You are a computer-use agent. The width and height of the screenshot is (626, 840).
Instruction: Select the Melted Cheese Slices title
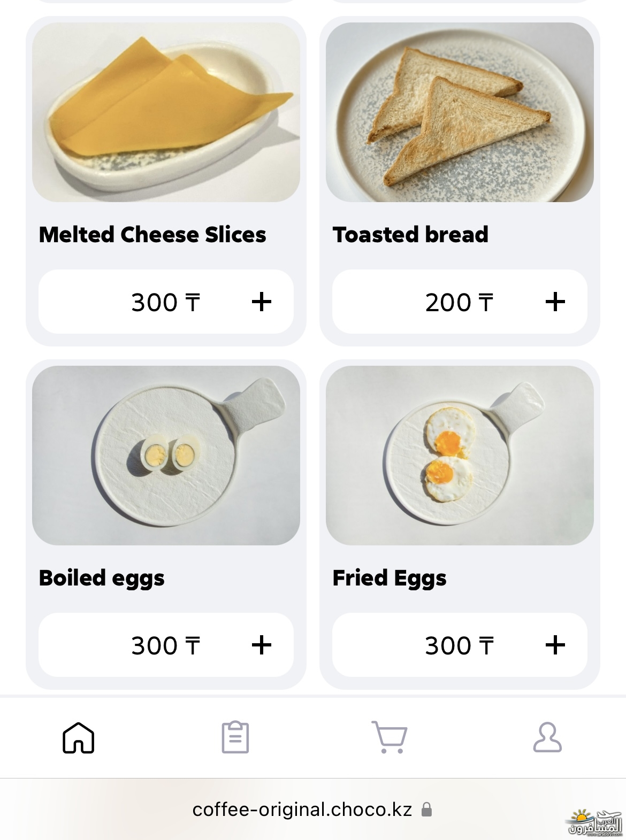tap(152, 235)
